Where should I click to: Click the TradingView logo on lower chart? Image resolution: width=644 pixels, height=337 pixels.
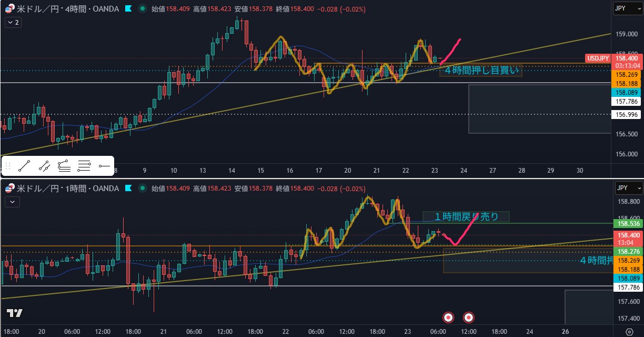[x=15, y=313]
